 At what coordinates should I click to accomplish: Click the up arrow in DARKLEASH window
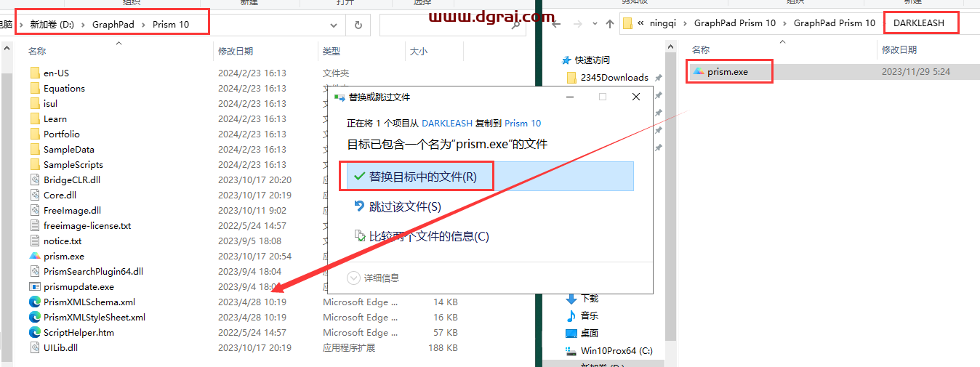pos(609,24)
